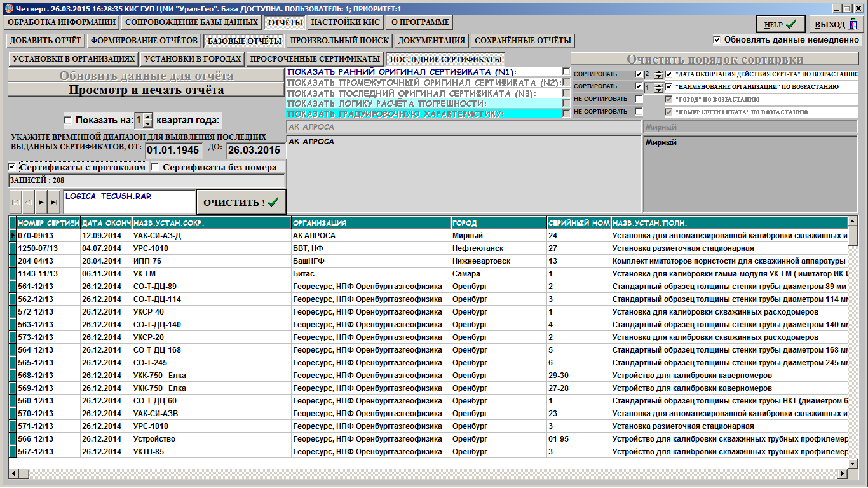The height and width of the screenshot is (488, 868).
Task: Click the horizontal scrollbar left arrow of the table
Action: point(14,473)
